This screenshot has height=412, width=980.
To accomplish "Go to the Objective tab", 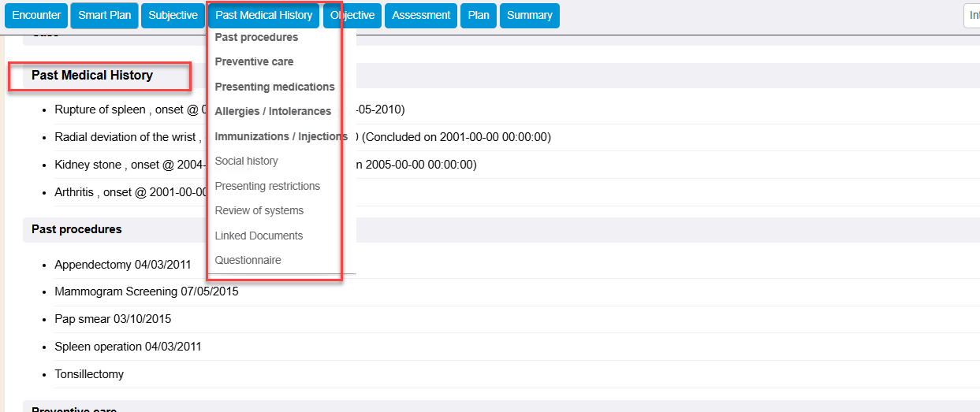I will 352,16.
